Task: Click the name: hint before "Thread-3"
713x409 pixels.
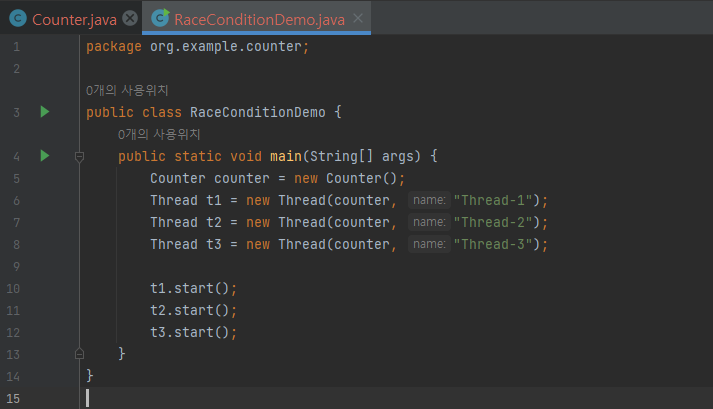Action: coord(429,244)
